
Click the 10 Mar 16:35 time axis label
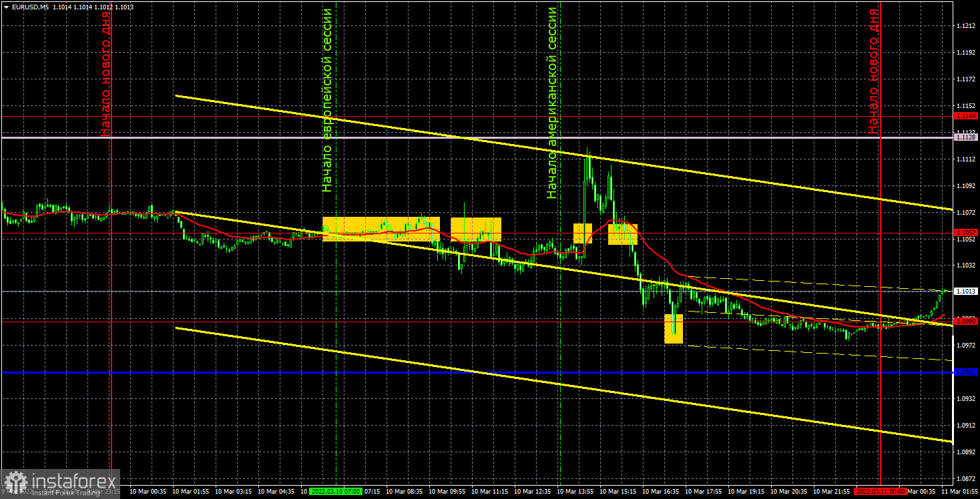click(661, 491)
